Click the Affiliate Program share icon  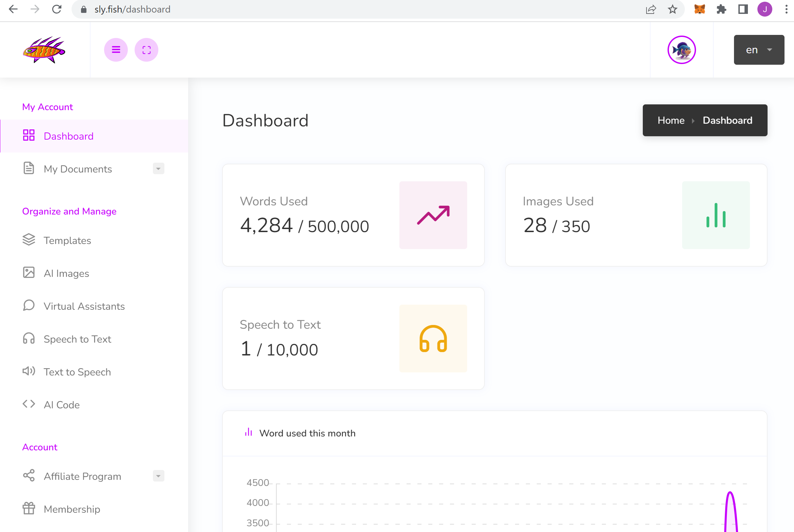point(29,476)
